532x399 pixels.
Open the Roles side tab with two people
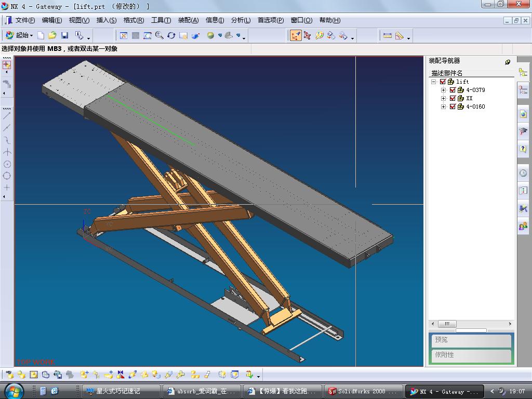coord(523,225)
